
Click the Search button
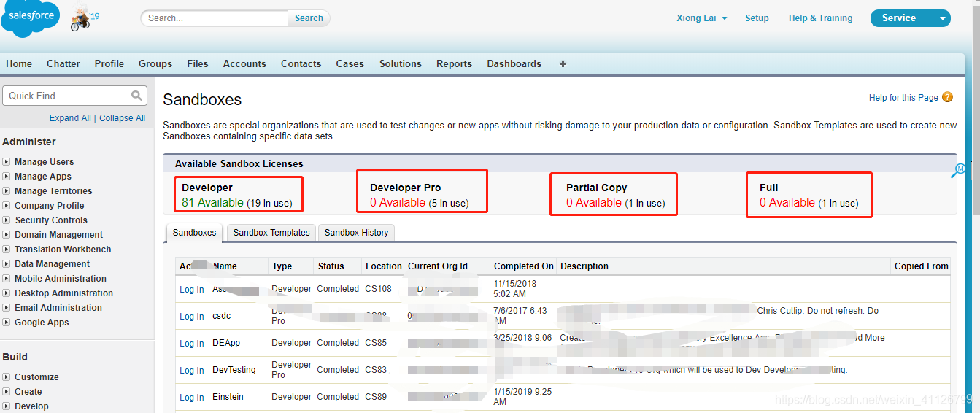click(309, 18)
